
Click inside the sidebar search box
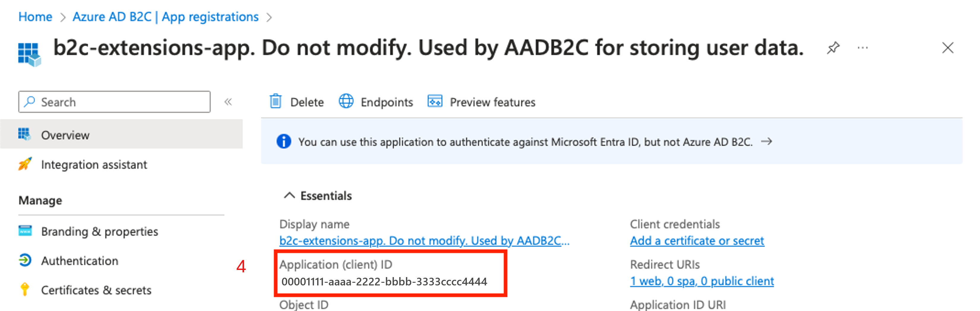pyautogui.click(x=114, y=102)
